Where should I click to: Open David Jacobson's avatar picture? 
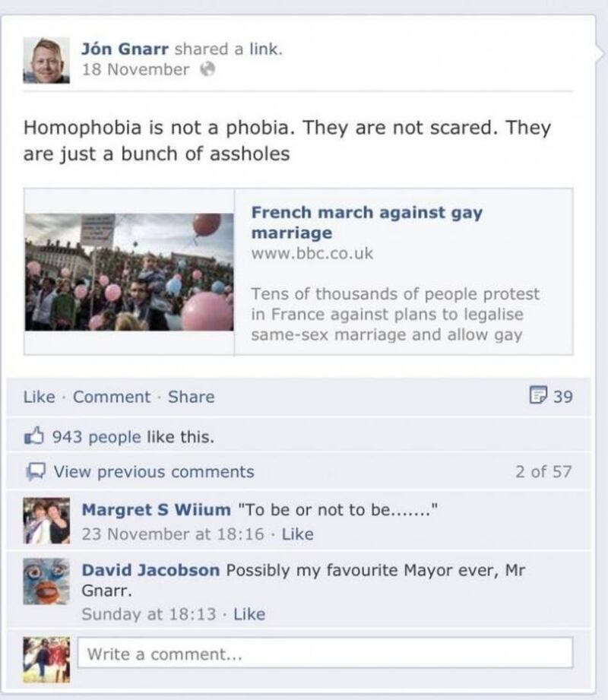46,581
